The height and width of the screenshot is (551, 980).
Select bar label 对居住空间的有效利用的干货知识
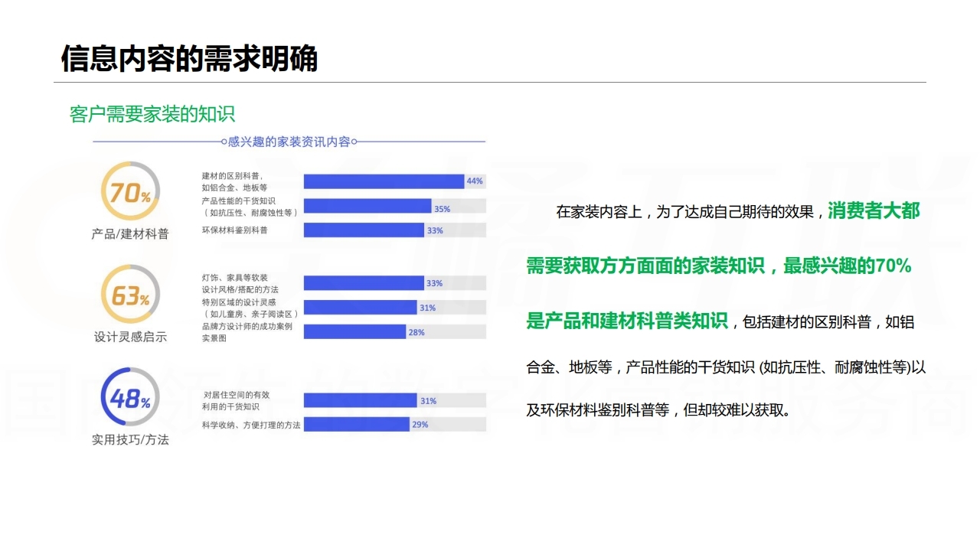pyautogui.click(x=237, y=400)
